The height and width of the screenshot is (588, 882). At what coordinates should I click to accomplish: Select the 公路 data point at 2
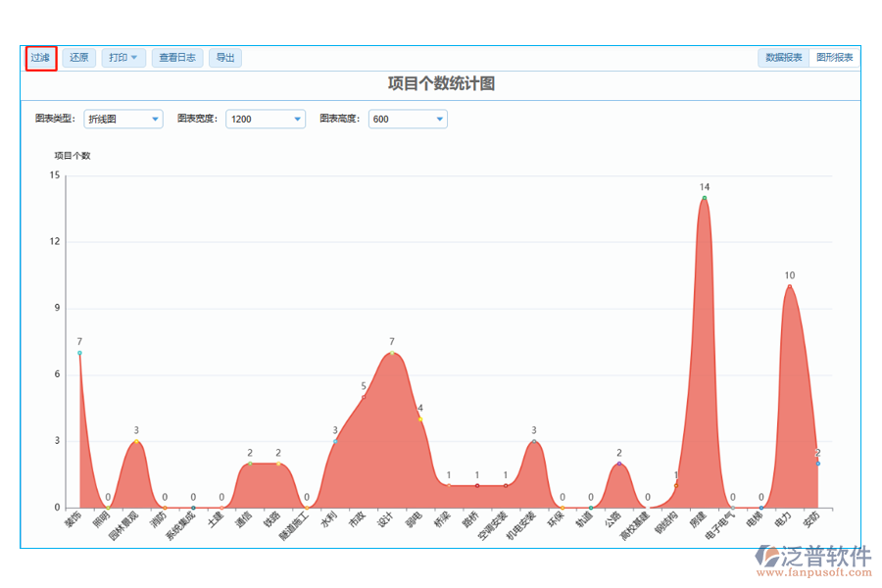point(619,464)
